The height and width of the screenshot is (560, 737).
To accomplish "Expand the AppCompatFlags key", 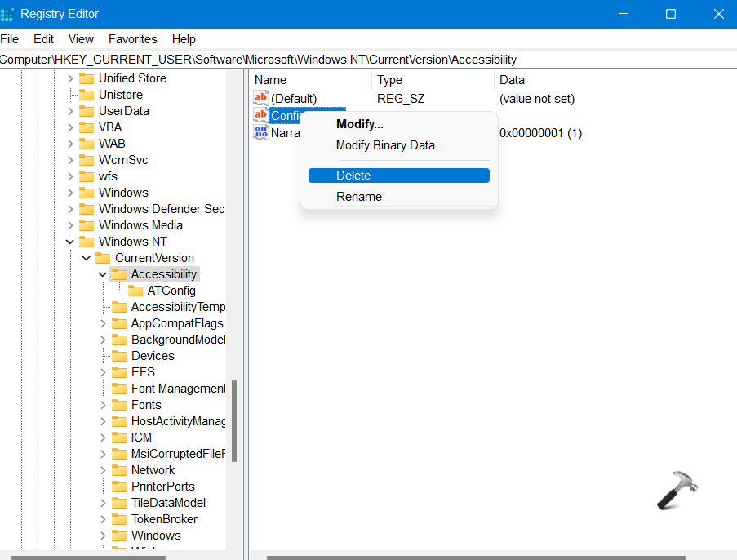I will pyautogui.click(x=103, y=323).
